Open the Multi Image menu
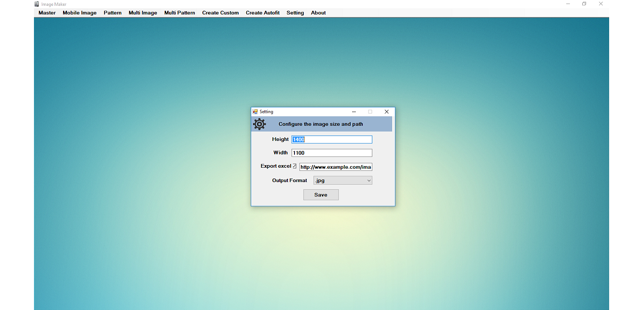 click(143, 13)
